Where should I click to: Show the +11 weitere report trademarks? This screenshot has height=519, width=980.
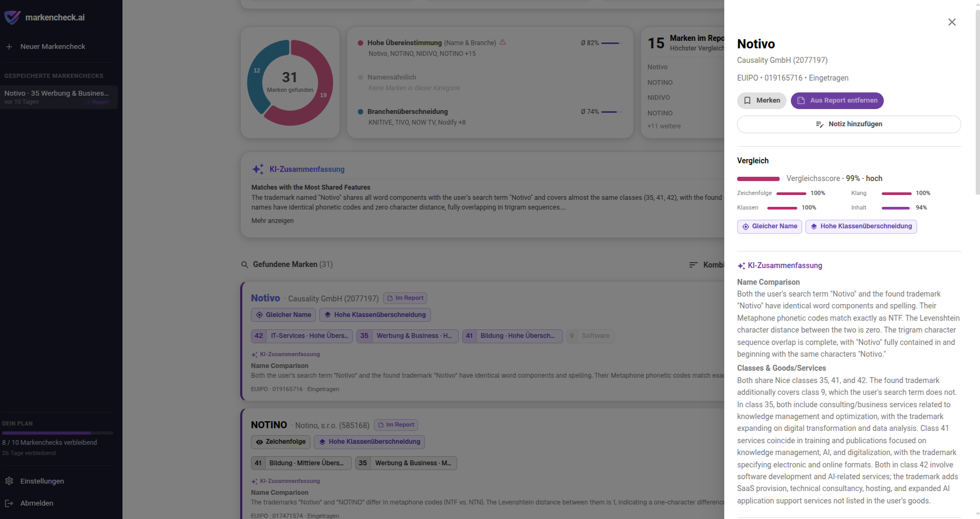tap(664, 126)
